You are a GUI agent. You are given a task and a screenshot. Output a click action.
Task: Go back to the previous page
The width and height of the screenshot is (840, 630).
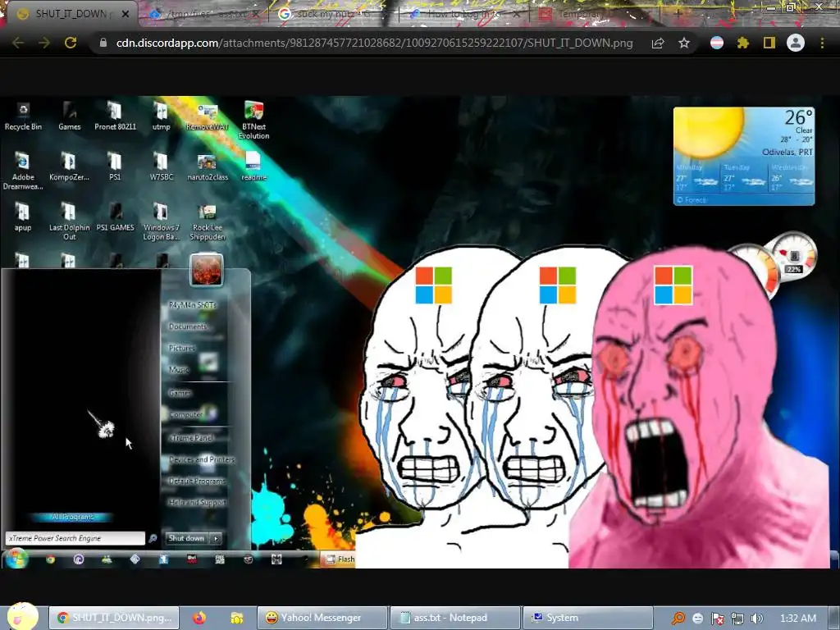pyautogui.click(x=18, y=43)
